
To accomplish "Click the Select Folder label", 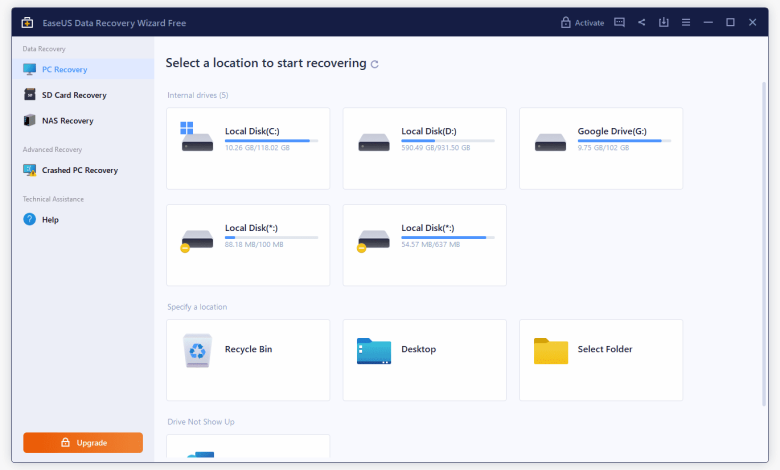I will pyautogui.click(x=605, y=349).
